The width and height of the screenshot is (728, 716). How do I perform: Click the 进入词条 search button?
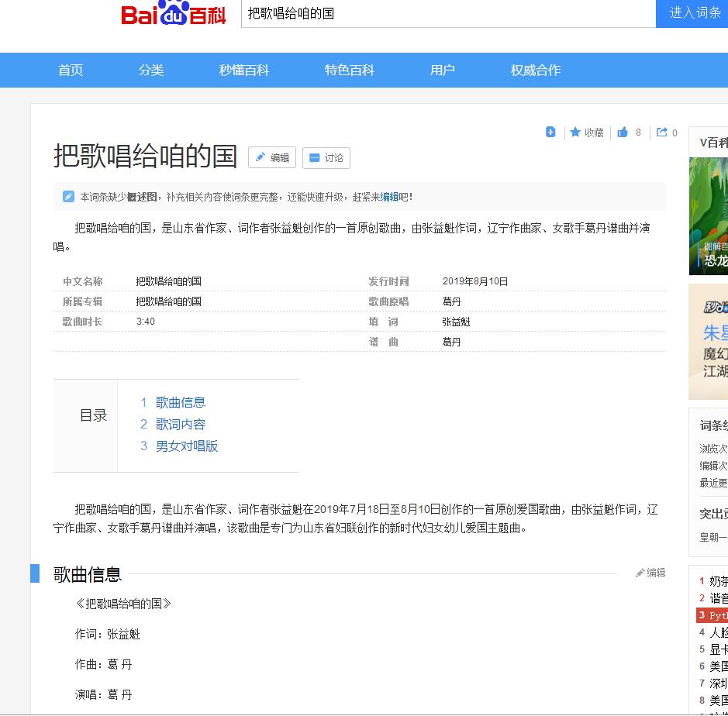(692, 13)
